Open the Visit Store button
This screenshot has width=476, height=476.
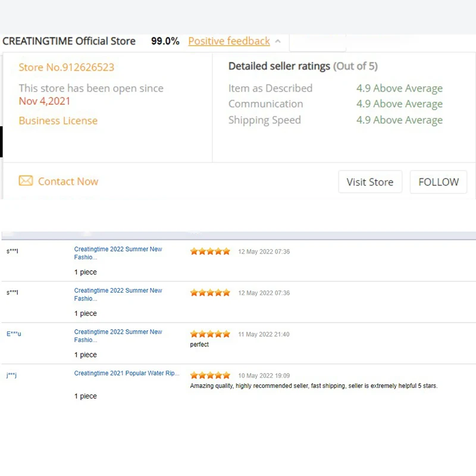pyautogui.click(x=370, y=182)
